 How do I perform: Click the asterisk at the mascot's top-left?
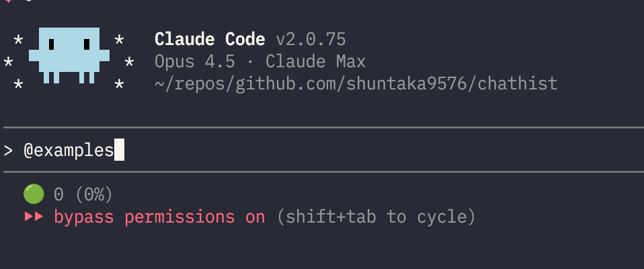tap(19, 41)
